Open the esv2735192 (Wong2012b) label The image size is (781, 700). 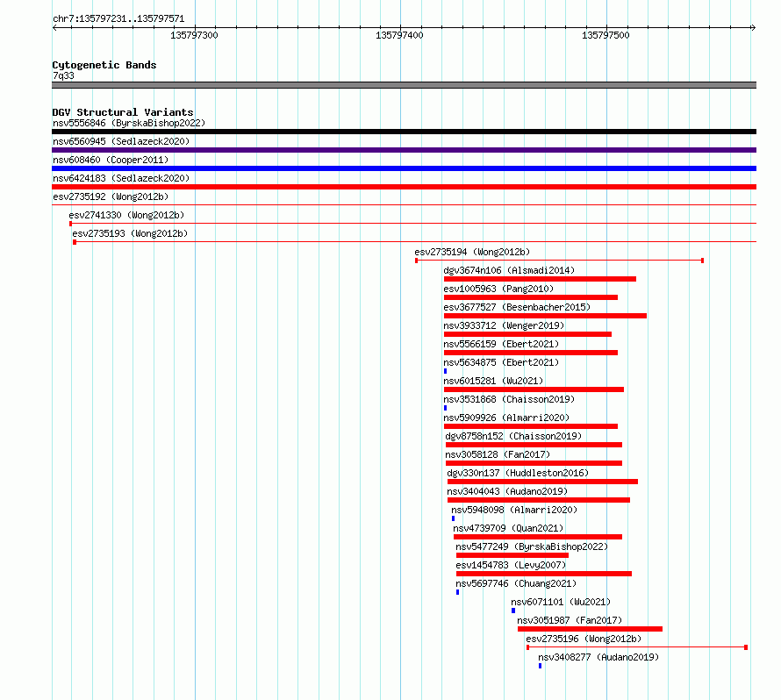pyautogui.click(x=111, y=196)
